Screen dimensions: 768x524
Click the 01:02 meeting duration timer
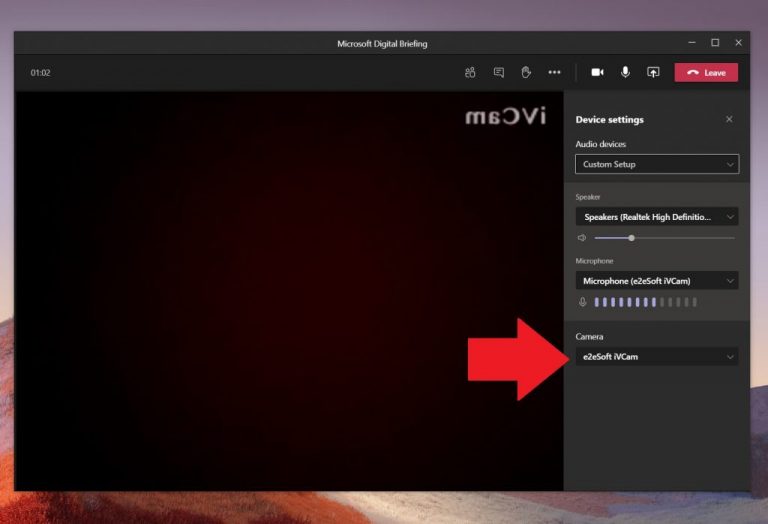click(x=41, y=73)
